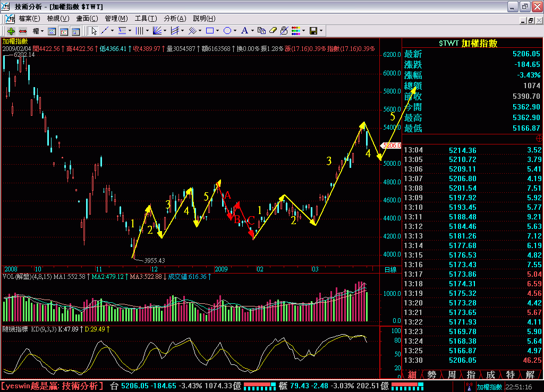
Task: Click the 日線 daily period label
Action: coord(390,269)
